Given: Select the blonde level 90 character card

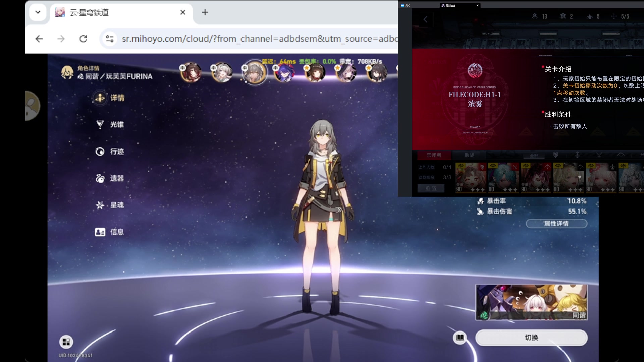Looking at the screenshot, I should 569,178.
